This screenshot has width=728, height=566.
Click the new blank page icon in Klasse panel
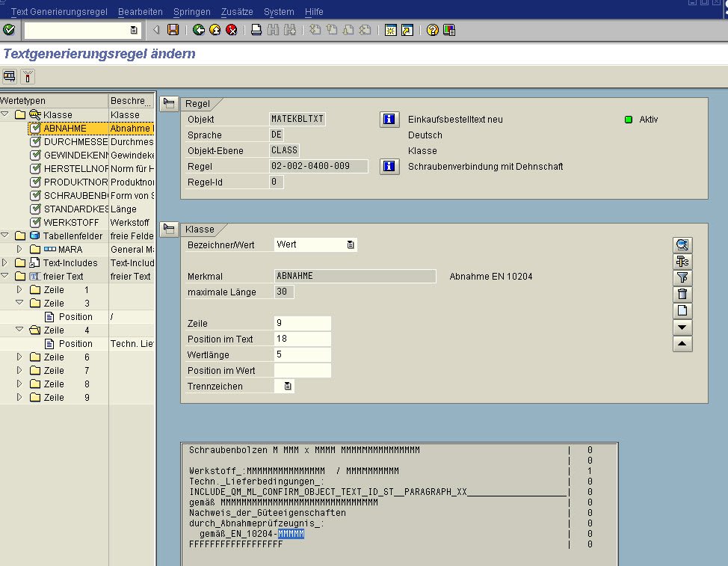[682, 310]
